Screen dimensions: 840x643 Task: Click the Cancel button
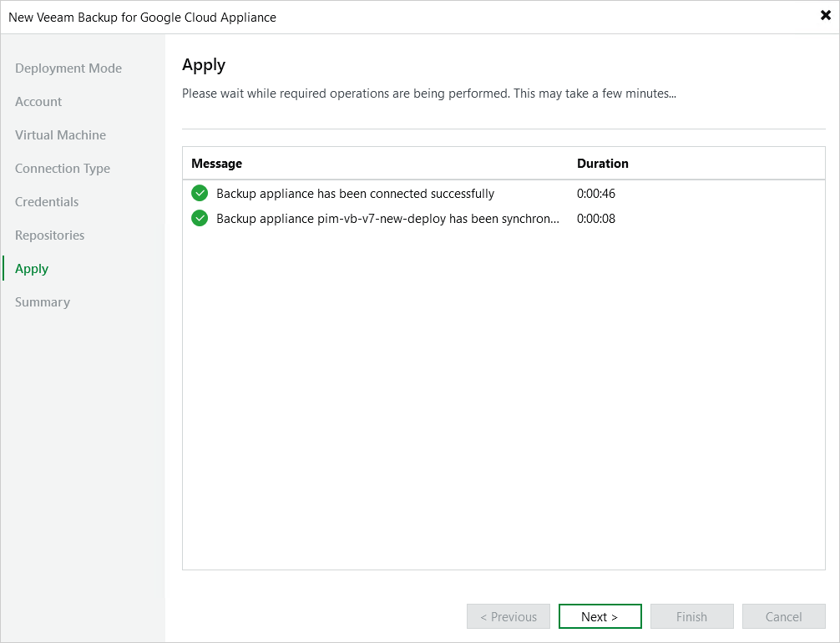click(784, 616)
